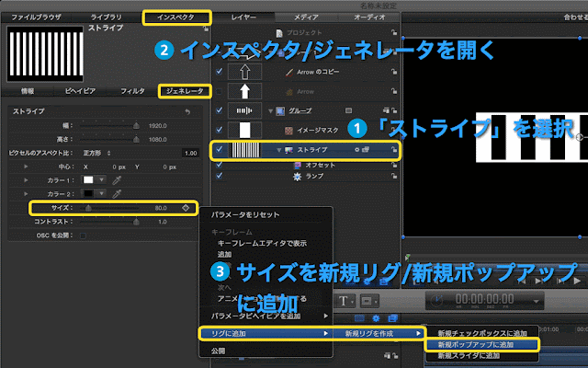This screenshot has height=368, width=588.
Task: Open the カラー 1 swatch dropdown arrow
Action: click(101, 180)
